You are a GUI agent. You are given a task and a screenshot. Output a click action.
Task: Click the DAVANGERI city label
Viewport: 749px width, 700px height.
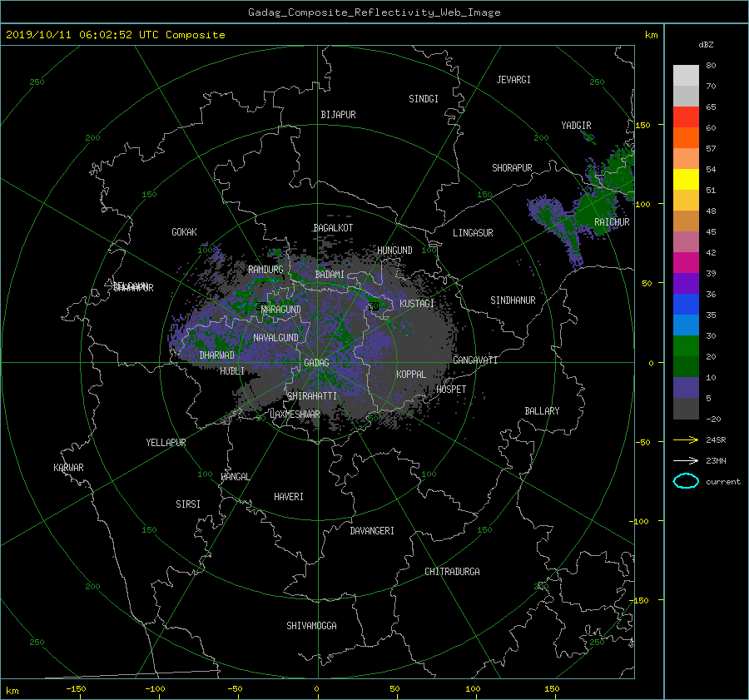[372, 531]
